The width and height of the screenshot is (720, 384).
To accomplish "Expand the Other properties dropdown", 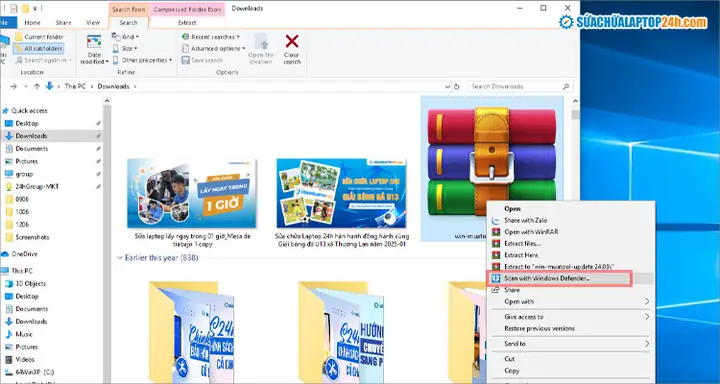I will click(x=142, y=60).
